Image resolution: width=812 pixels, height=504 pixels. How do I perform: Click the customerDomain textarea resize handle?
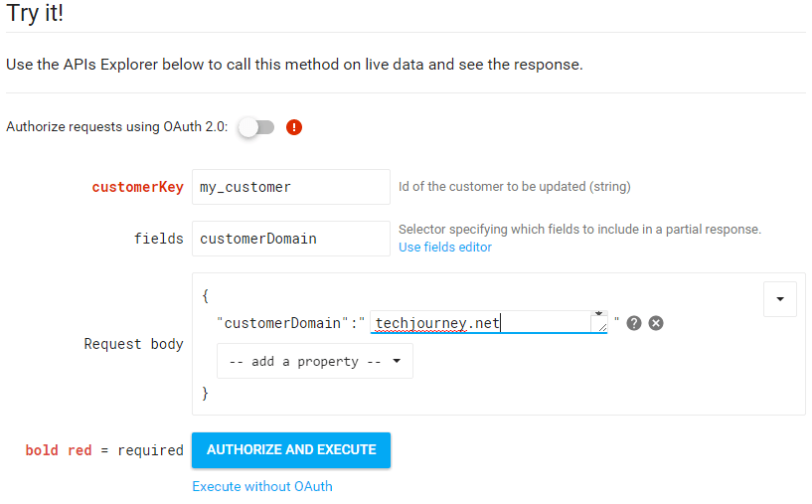(x=599, y=324)
